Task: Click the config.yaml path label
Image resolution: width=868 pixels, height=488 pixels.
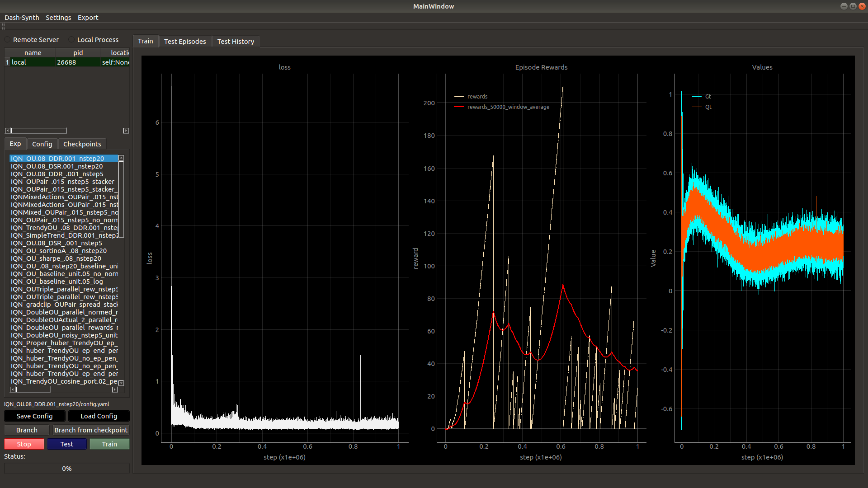Action: [x=57, y=404]
